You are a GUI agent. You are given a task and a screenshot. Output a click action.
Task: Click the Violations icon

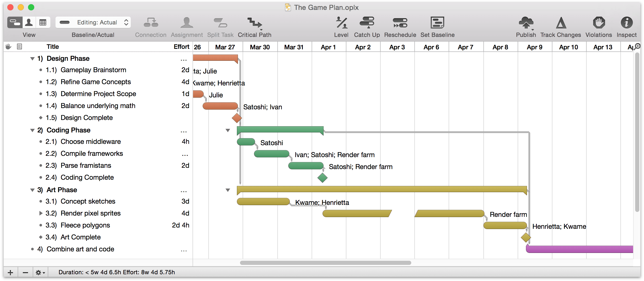[598, 25]
